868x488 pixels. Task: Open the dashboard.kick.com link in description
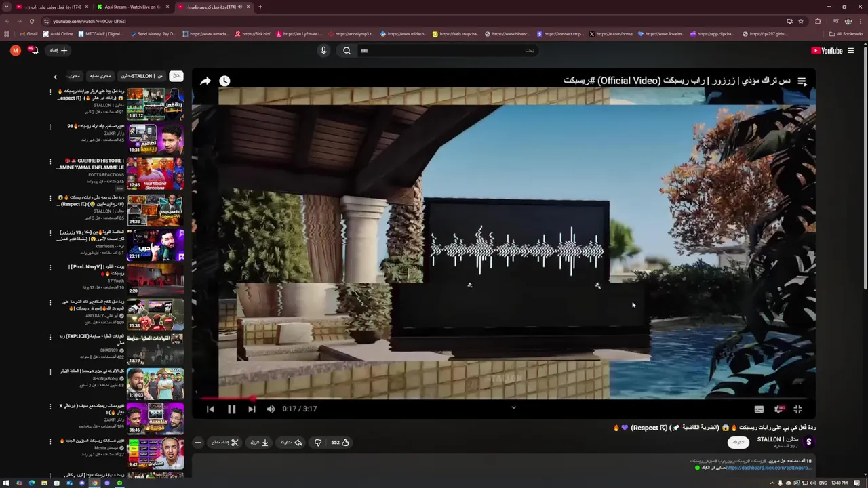768,468
